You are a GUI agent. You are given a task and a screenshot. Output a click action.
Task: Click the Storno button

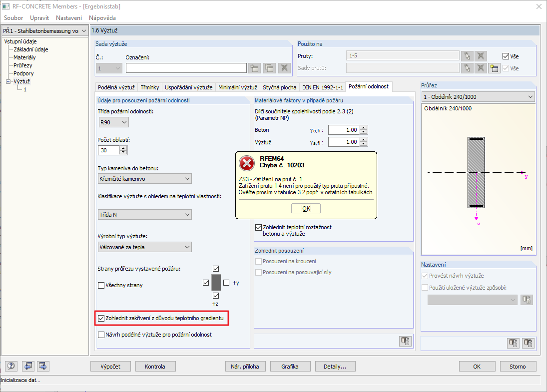point(518,367)
